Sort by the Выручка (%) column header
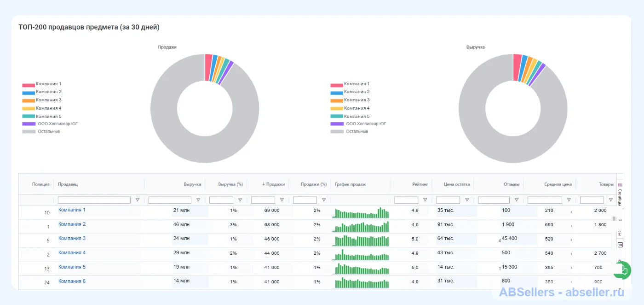 point(230,184)
